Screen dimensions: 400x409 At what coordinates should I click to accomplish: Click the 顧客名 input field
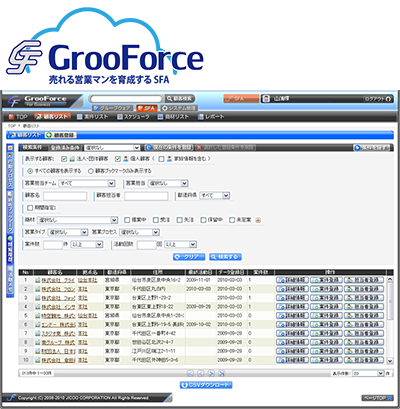tap(65, 196)
